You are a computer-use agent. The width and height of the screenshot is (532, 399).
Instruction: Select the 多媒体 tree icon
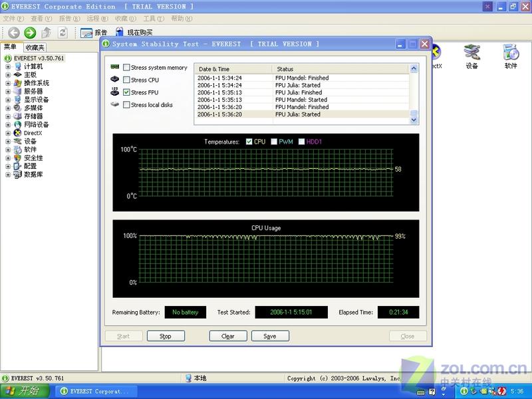click(x=18, y=108)
